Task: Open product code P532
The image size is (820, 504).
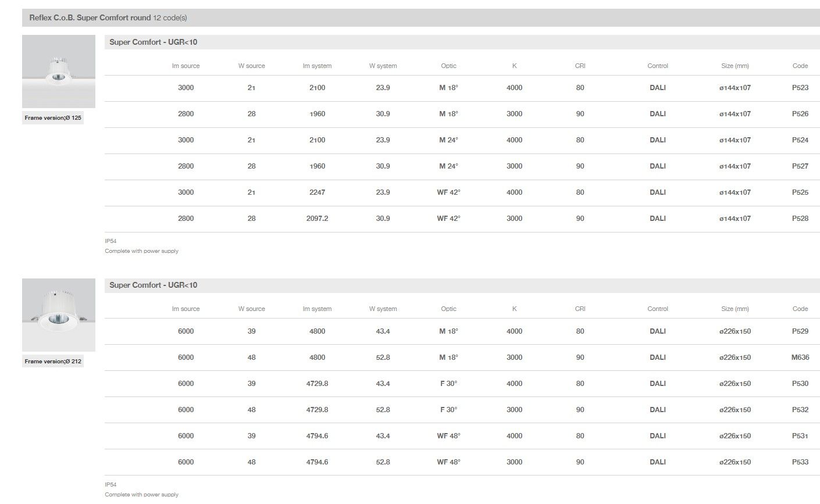Action: tap(800, 410)
